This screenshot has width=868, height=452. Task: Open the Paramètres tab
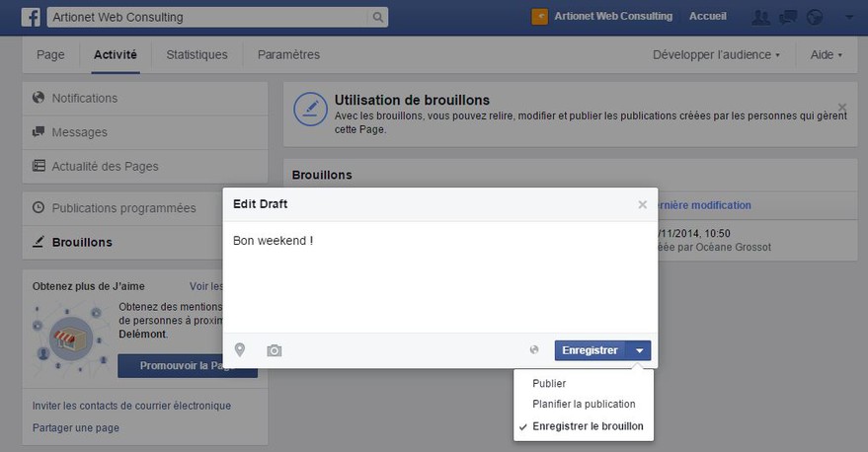[288, 54]
